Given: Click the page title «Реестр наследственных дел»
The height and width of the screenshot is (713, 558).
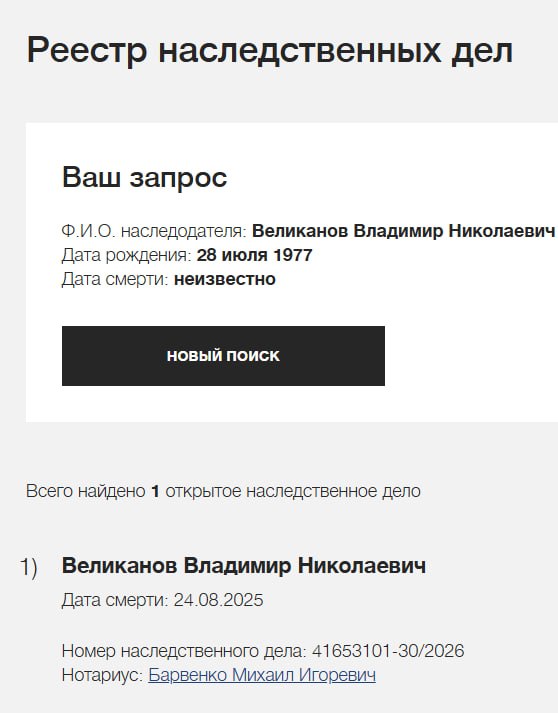Looking at the screenshot, I should [x=270, y=50].
